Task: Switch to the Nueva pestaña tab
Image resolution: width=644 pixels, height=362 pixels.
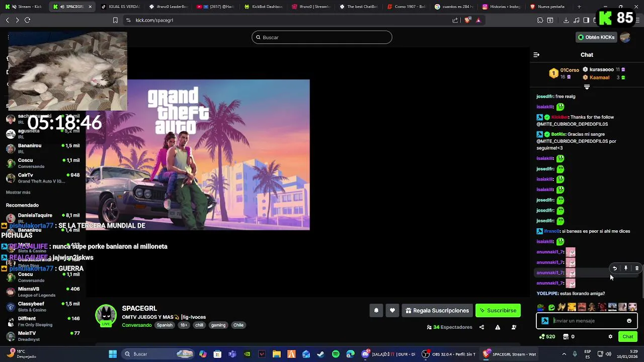Action: point(550,7)
